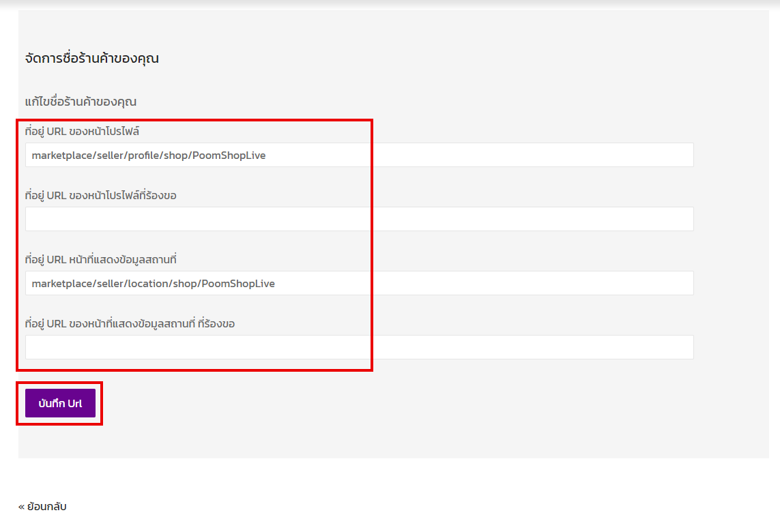Click the empty requested profile URL field
Viewport: 780px width, 532px height.
click(359, 219)
